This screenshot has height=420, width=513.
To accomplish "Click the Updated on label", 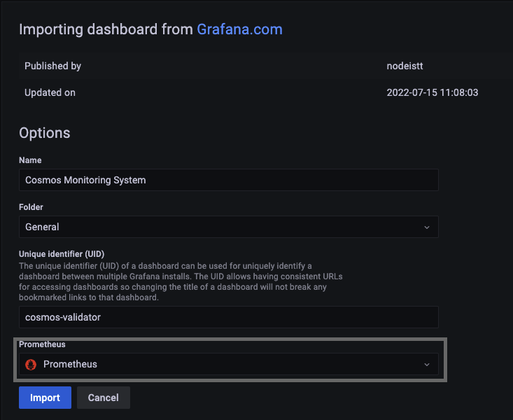I will (x=50, y=92).
